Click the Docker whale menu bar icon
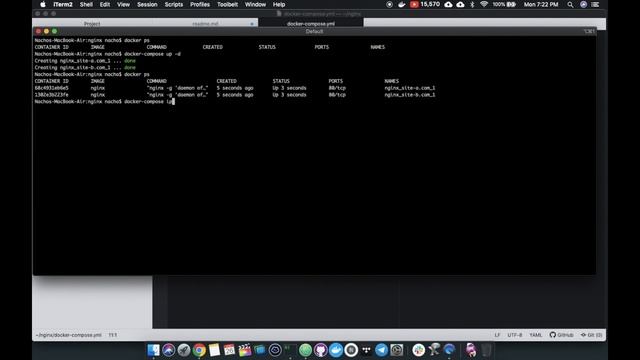This screenshot has height=360, width=640. pyautogui.click(x=402, y=4)
